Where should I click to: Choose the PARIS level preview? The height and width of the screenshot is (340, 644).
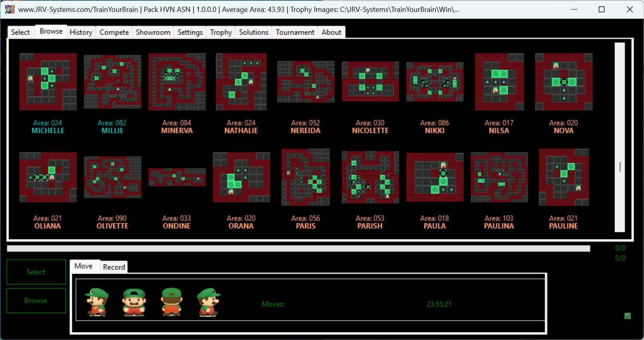pos(306,177)
